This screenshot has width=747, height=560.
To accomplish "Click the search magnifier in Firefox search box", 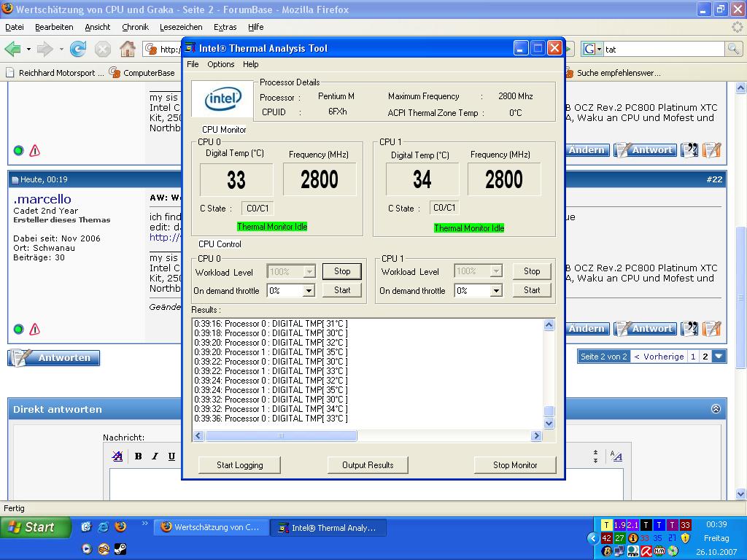I will (x=733, y=49).
